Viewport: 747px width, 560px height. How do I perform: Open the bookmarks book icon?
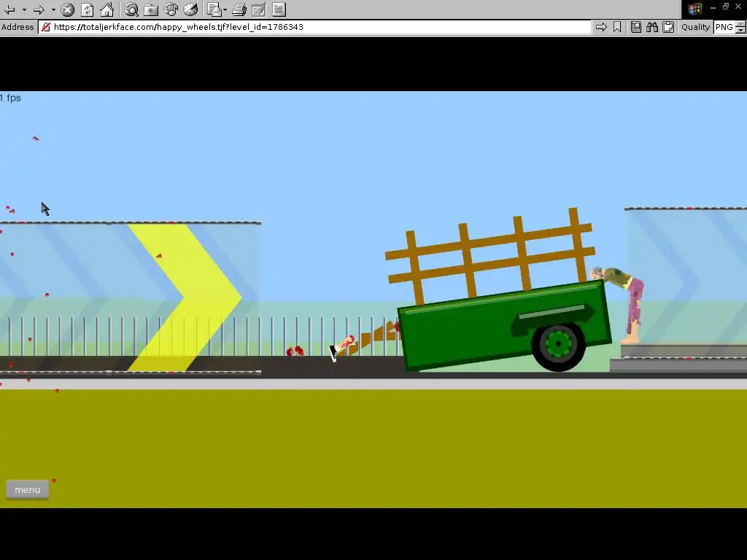pos(636,27)
